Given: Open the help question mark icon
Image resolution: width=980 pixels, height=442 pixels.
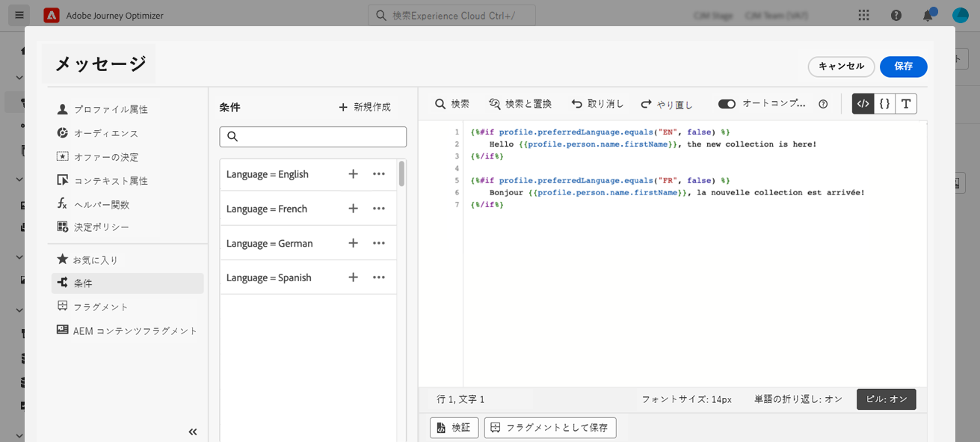Looking at the screenshot, I should click(896, 16).
